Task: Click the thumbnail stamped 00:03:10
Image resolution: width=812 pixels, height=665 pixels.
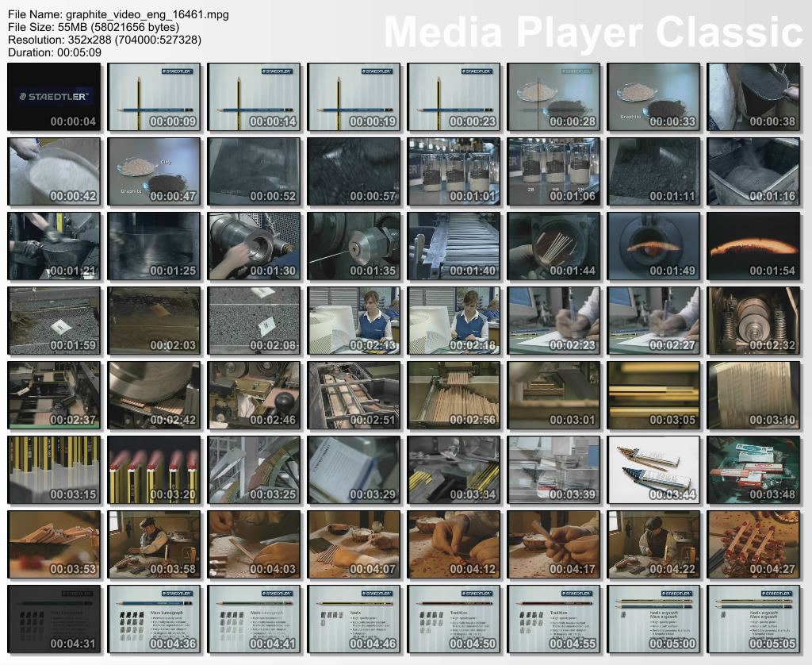Action: pyautogui.click(x=753, y=394)
